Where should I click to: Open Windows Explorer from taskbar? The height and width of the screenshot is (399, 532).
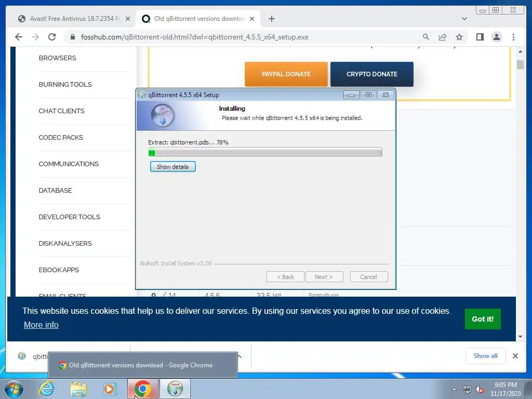tap(78, 389)
